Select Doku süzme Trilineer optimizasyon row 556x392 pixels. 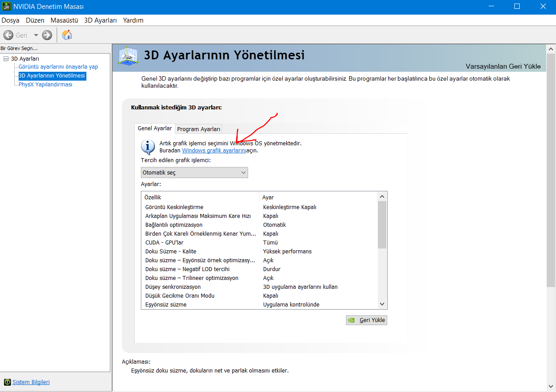click(260, 278)
